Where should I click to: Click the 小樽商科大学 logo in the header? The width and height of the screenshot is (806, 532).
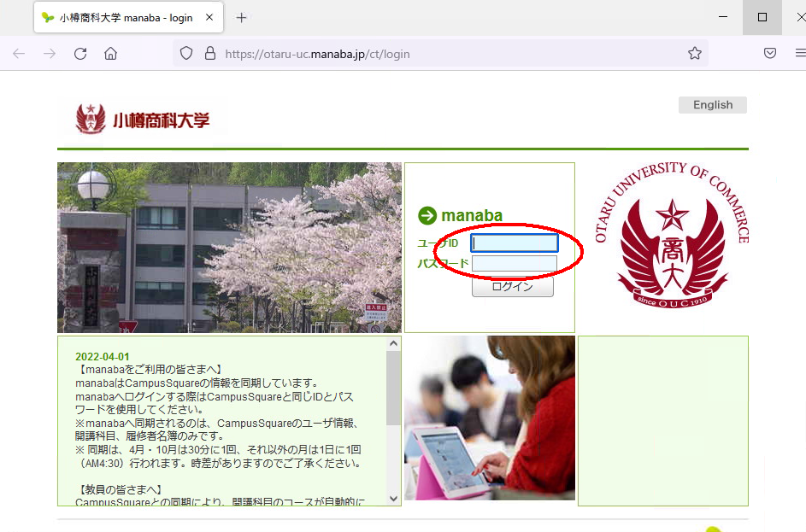[x=143, y=120]
